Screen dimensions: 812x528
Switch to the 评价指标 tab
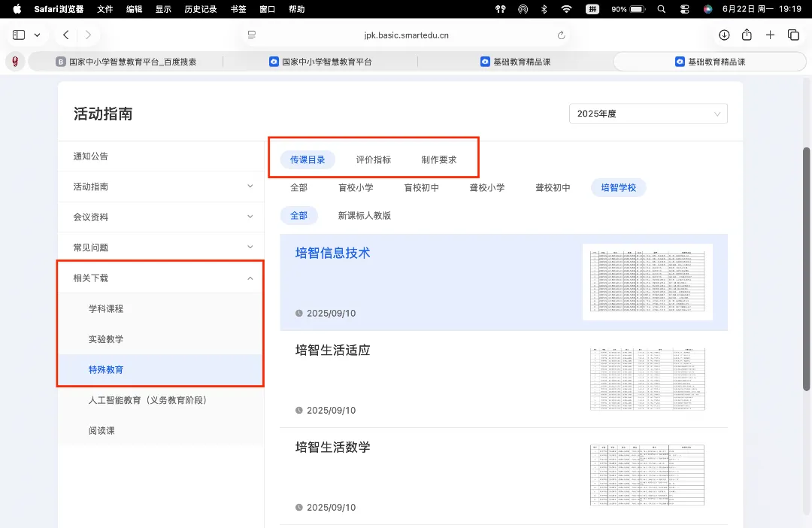coord(374,159)
